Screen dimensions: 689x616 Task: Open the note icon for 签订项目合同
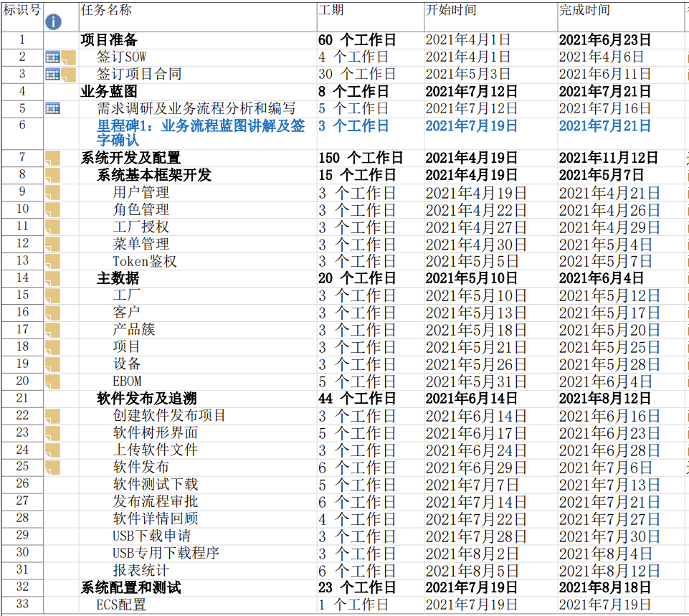[x=69, y=75]
